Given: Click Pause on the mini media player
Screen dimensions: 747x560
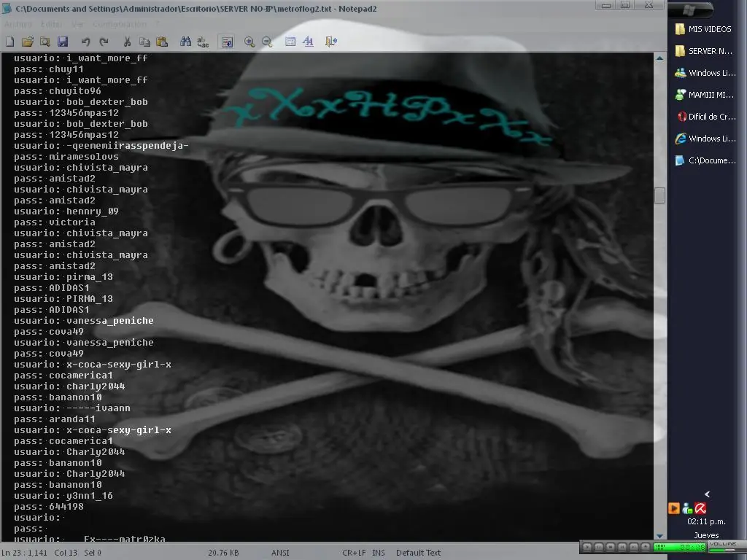Looking at the screenshot, I should pos(599,547).
